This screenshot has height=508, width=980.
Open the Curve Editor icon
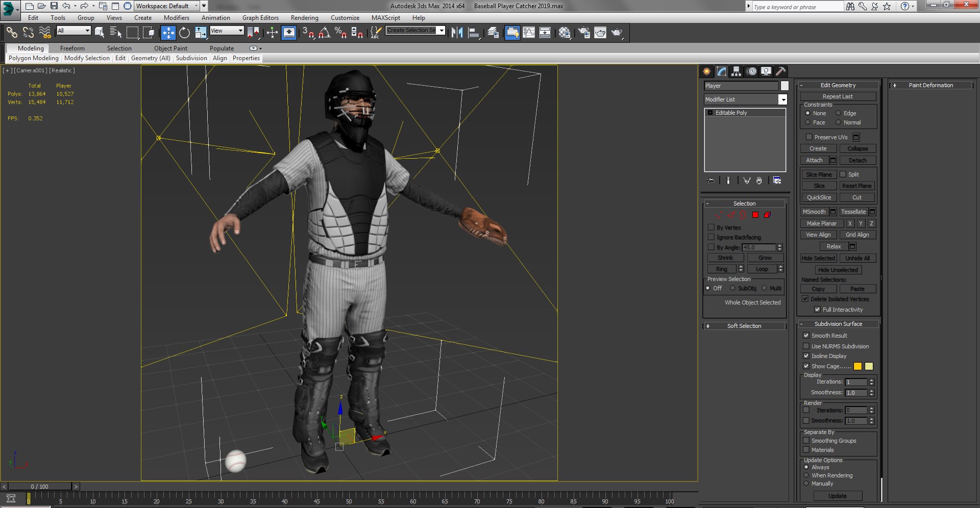click(529, 33)
